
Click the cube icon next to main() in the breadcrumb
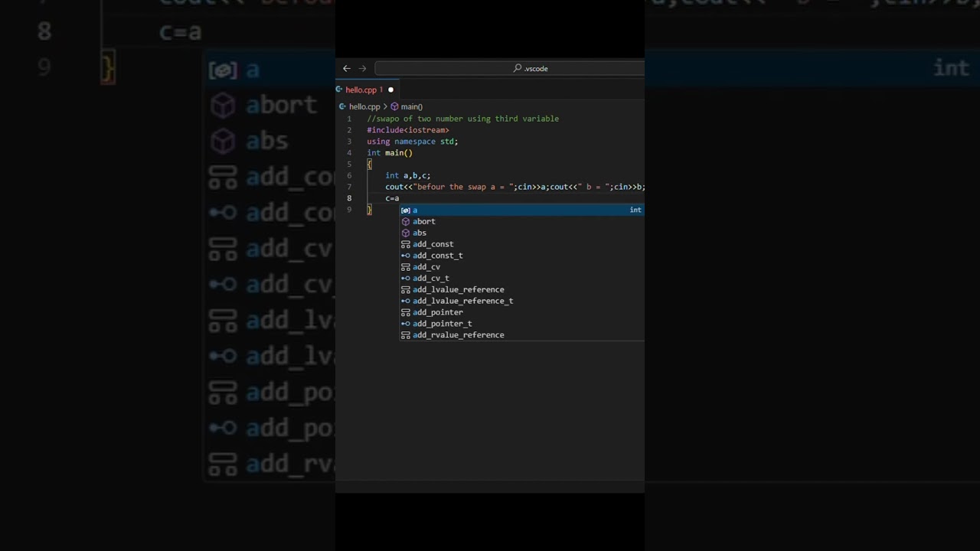pyautogui.click(x=395, y=106)
